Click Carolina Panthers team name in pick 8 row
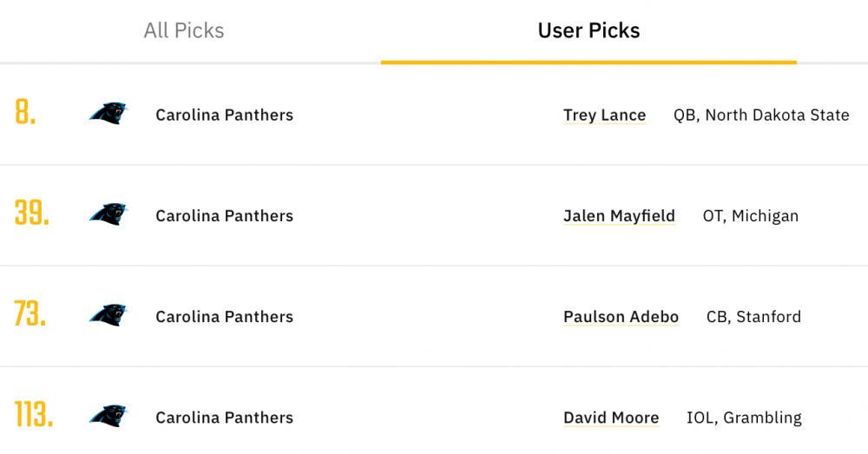The width and height of the screenshot is (868, 454). click(x=224, y=115)
